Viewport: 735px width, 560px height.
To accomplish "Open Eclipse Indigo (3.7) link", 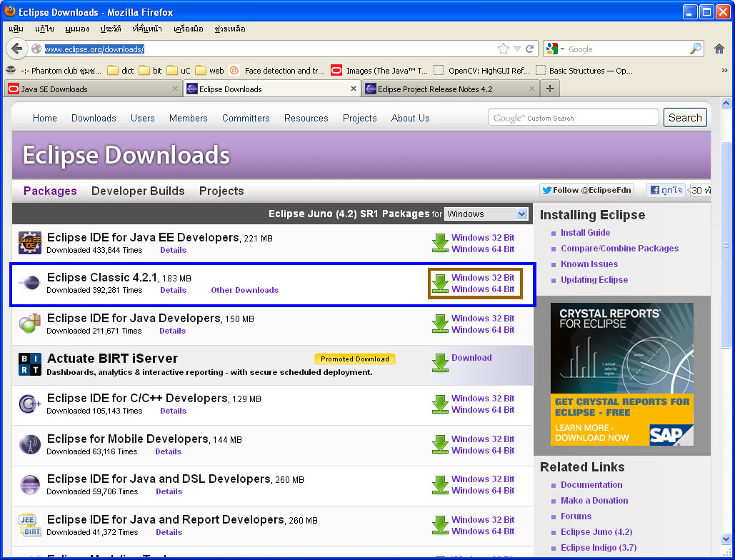I will coord(599,547).
